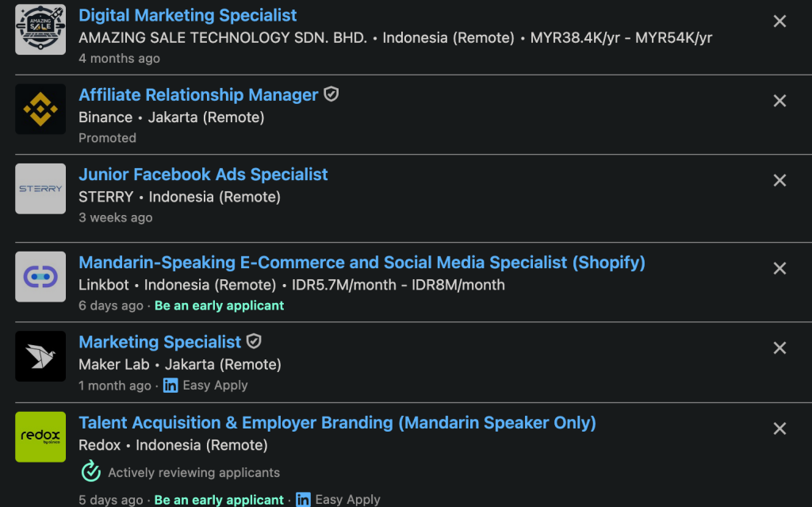812x507 pixels.
Task: Open the Affiliate Relationship Manager job posting
Action: click(x=198, y=95)
